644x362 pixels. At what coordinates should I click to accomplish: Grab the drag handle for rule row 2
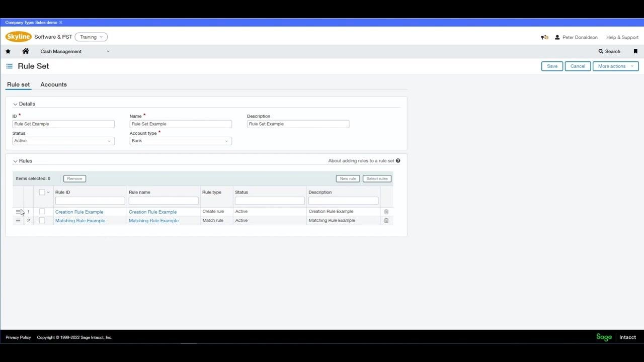click(x=18, y=221)
